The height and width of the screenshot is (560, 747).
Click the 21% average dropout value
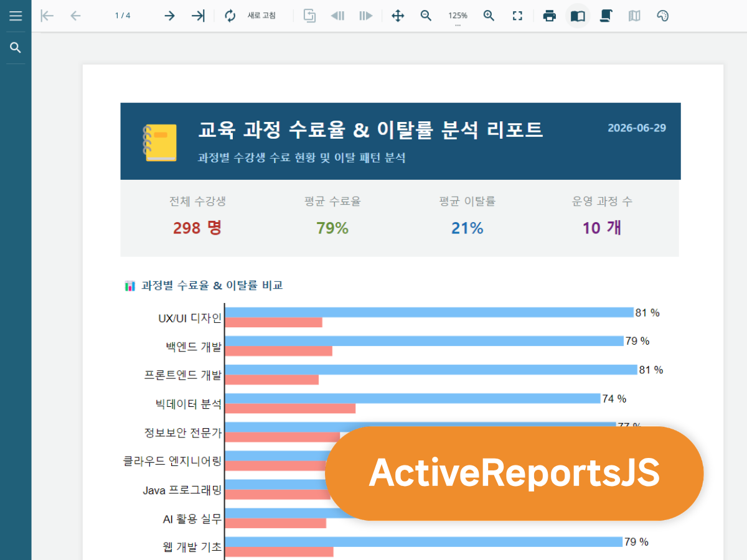(467, 228)
